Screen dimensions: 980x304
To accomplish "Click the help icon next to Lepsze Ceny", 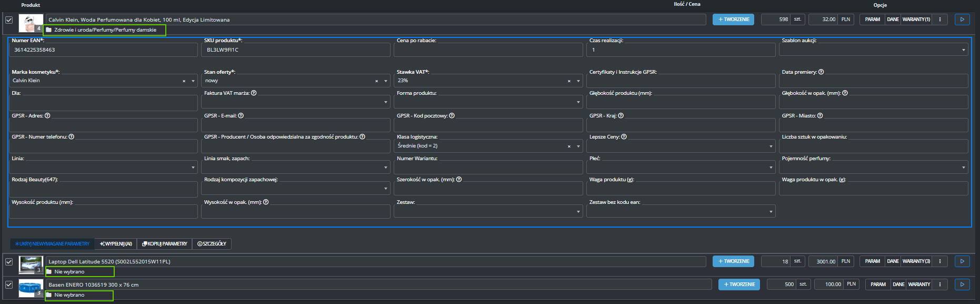I will click(624, 137).
